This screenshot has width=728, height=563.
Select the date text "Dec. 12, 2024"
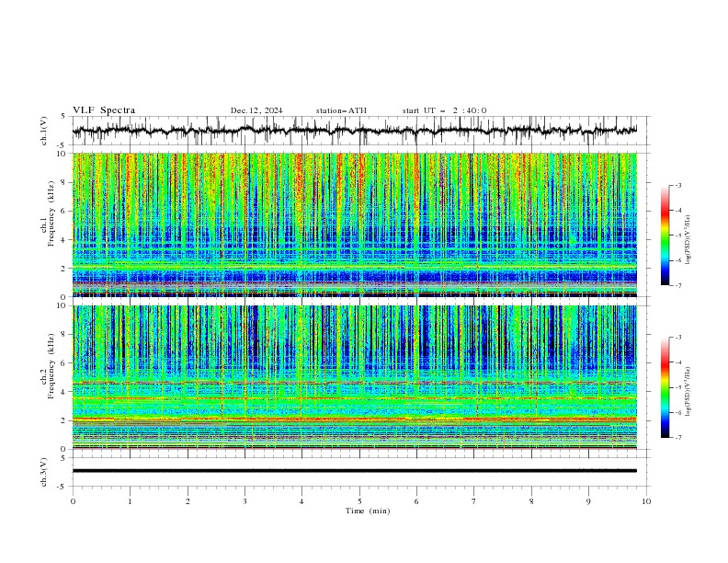tap(256, 110)
